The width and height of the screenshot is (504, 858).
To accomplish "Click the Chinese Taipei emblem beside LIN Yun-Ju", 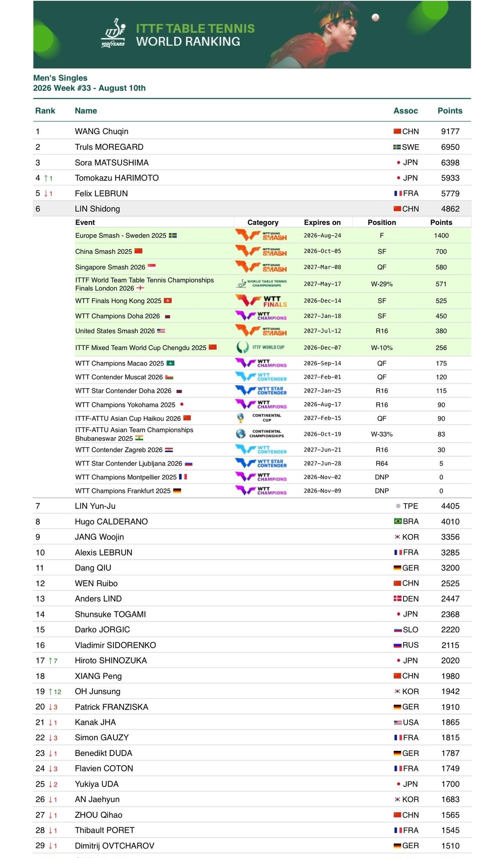I will click(x=398, y=506).
